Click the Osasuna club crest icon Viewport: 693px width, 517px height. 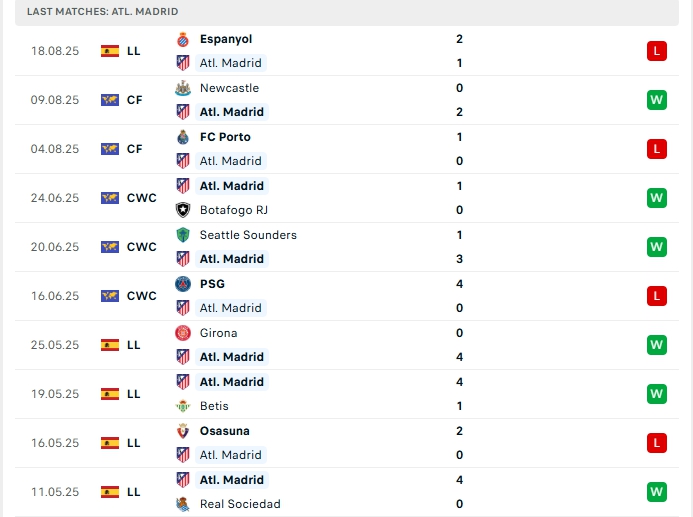pos(183,431)
